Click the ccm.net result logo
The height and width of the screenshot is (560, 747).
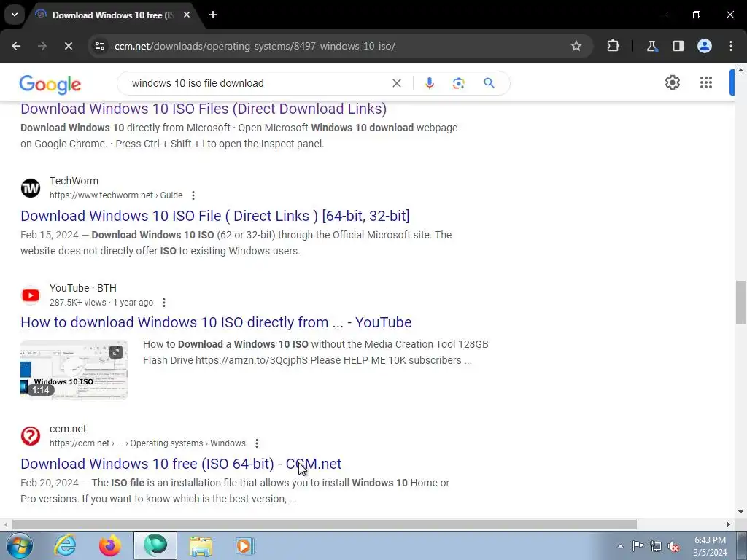[31, 436]
